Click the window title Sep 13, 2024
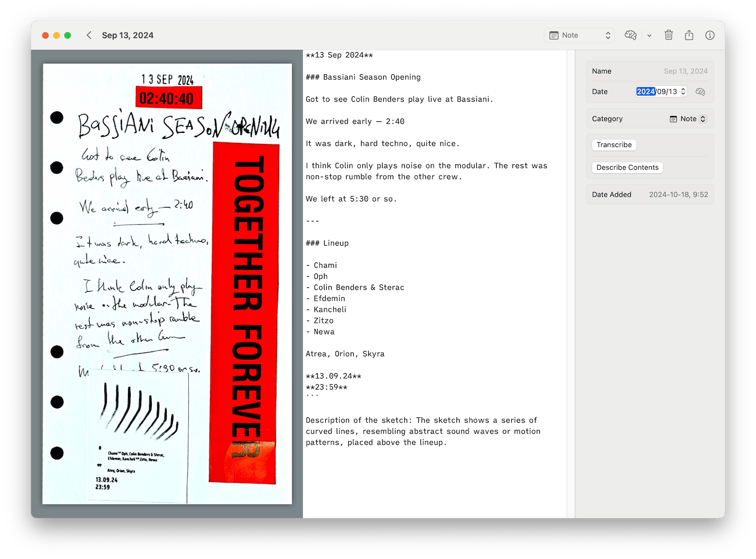 pyautogui.click(x=127, y=35)
